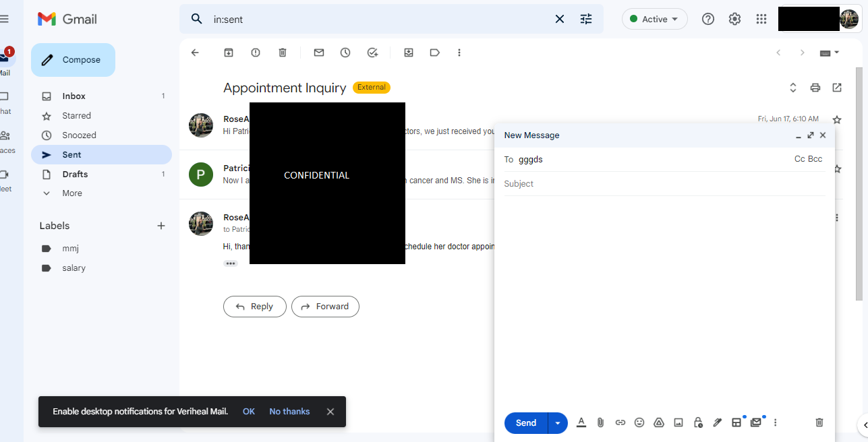This screenshot has height=442, width=868.
Task: Snooze the conversation using clock icon
Action: pos(345,53)
